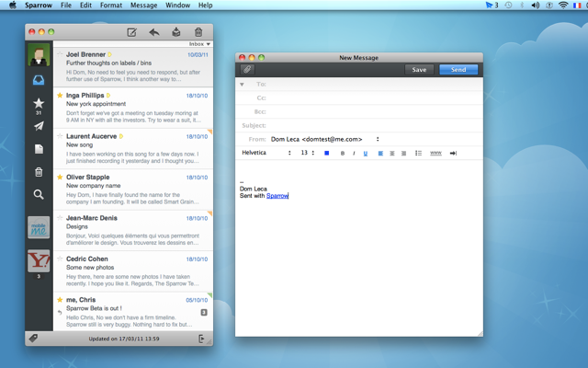Viewport: 588px width, 368px height.
Task: Archive the selected email
Action: pyautogui.click(x=176, y=33)
